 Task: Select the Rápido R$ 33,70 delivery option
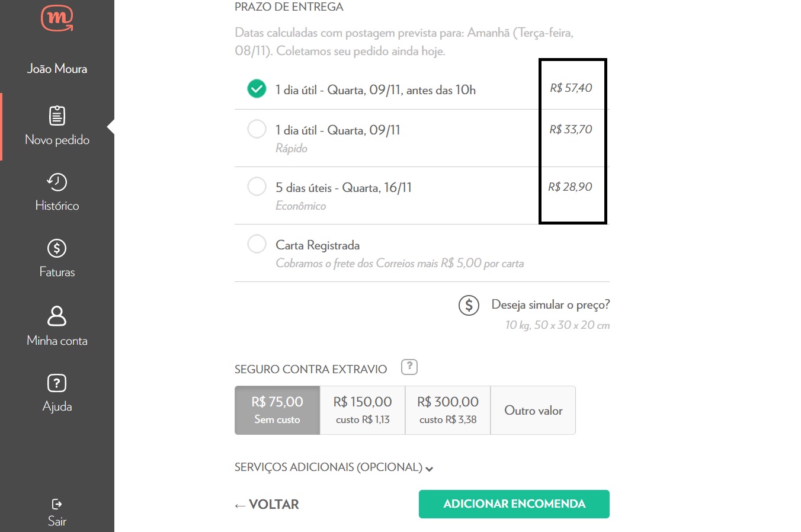click(257, 129)
